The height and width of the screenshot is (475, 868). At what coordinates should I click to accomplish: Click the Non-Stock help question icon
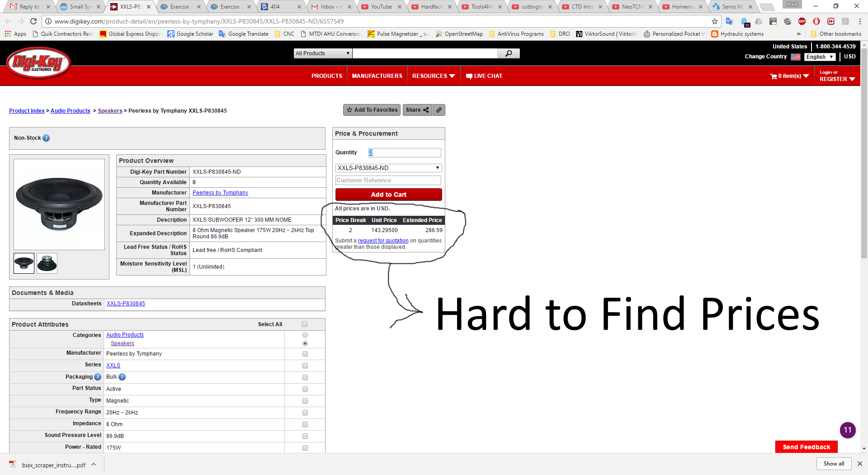(x=46, y=138)
